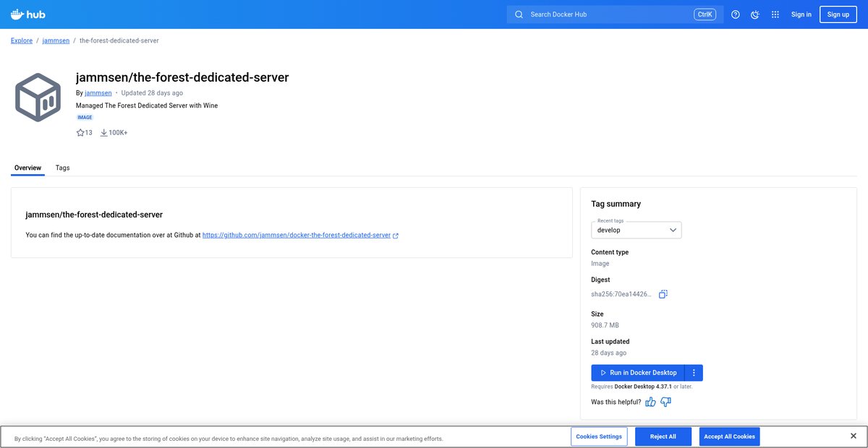
Task: Click the 'sha256:70ea14426...' digest text
Action: click(621, 294)
